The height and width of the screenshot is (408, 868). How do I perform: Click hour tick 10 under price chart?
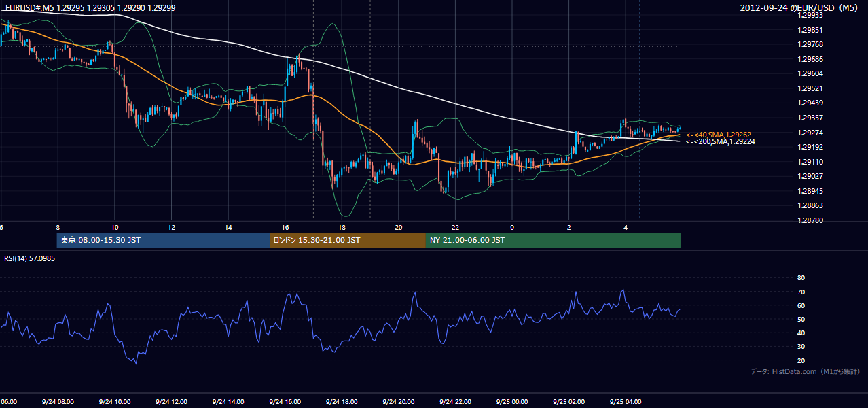point(115,227)
